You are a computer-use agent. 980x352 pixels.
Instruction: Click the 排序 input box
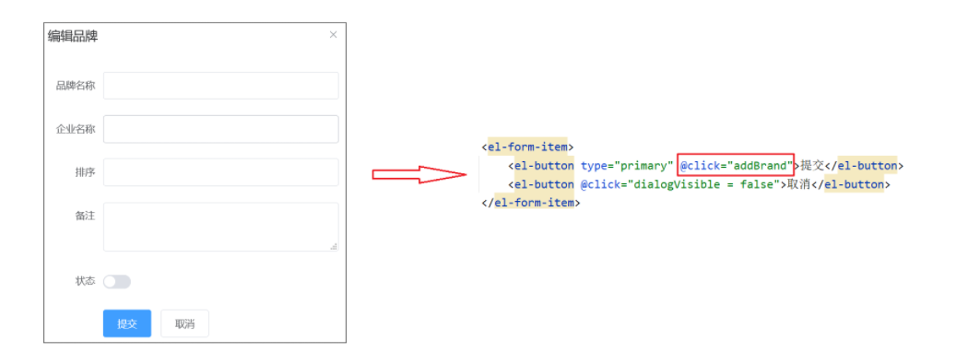click(x=220, y=172)
